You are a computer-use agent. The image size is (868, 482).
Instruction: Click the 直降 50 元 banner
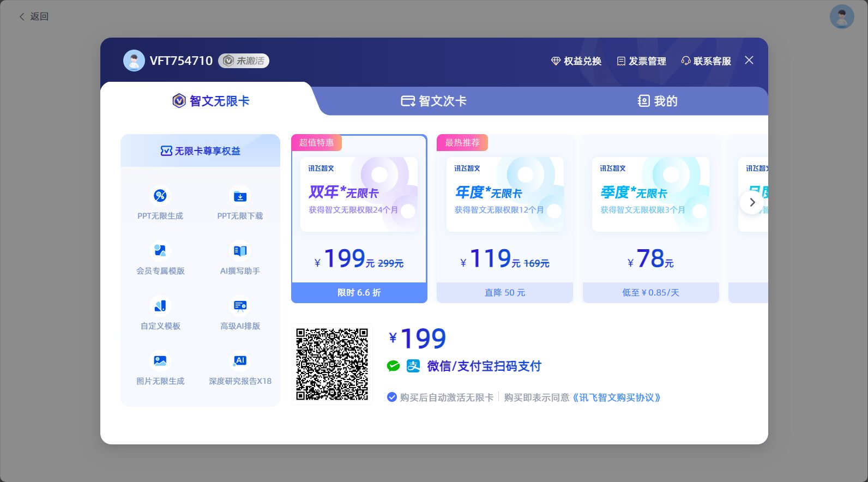[505, 293]
